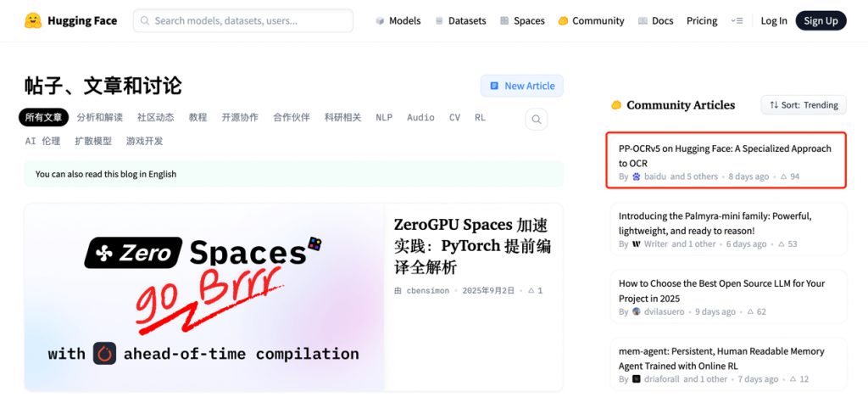Click the baidu author avatar icon

click(637, 176)
